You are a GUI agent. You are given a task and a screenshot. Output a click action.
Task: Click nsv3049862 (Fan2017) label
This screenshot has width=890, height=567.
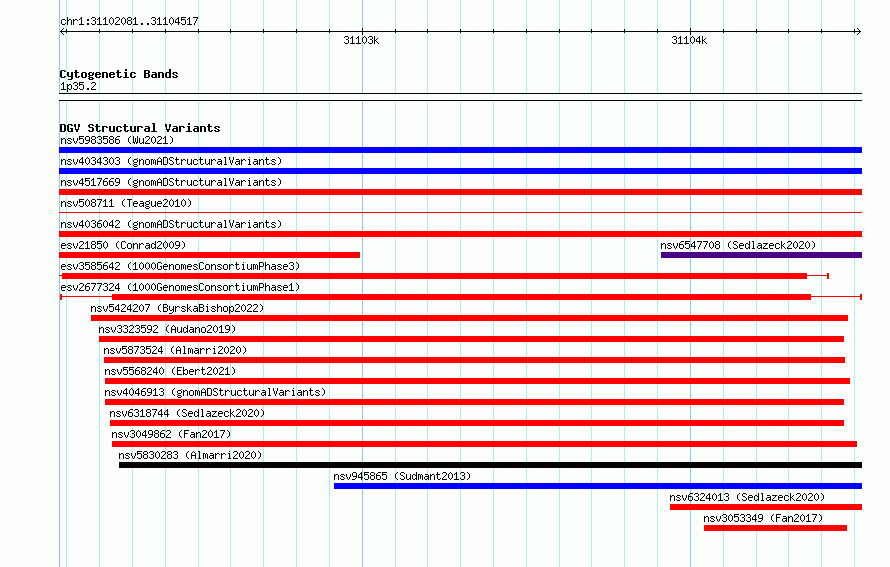click(x=171, y=434)
